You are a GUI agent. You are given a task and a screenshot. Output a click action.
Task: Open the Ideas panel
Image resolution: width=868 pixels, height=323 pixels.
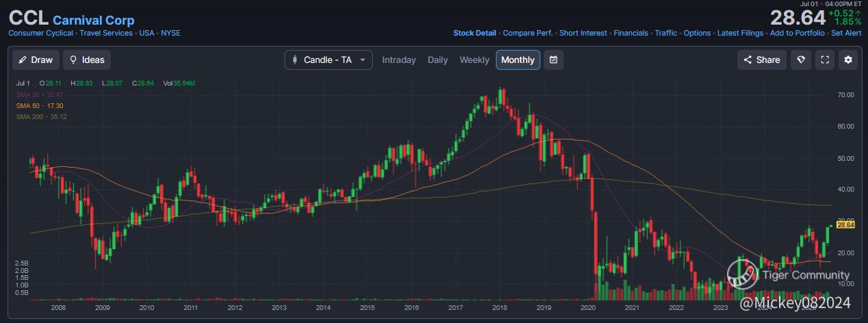pyautogui.click(x=87, y=60)
